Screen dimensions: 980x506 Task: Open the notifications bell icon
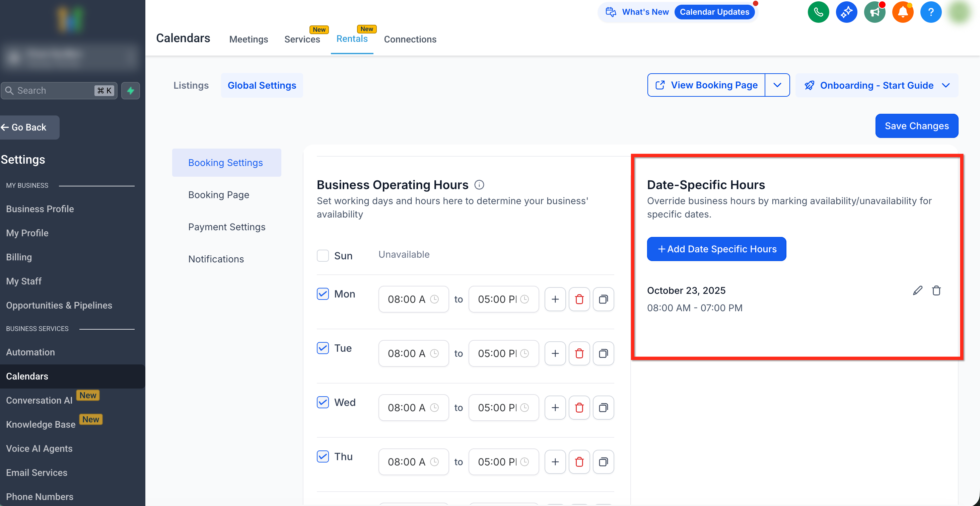(x=902, y=12)
